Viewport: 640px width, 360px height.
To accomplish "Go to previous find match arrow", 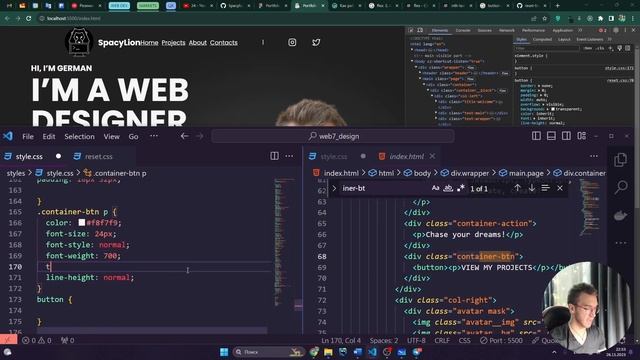I will pyautogui.click(x=517, y=188).
